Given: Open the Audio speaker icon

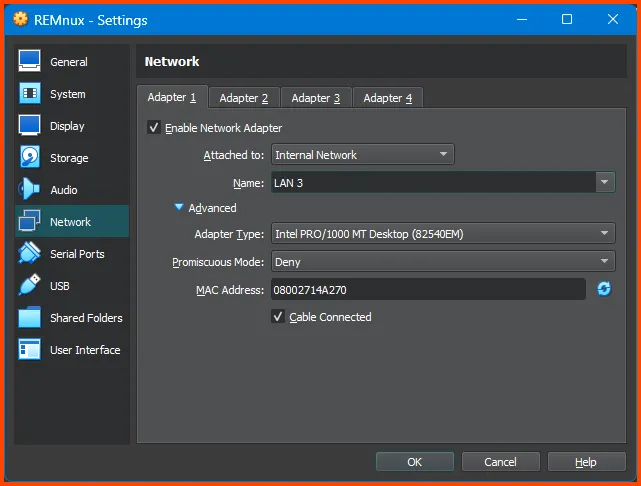Looking at the screenshot, I should point(29,189).
